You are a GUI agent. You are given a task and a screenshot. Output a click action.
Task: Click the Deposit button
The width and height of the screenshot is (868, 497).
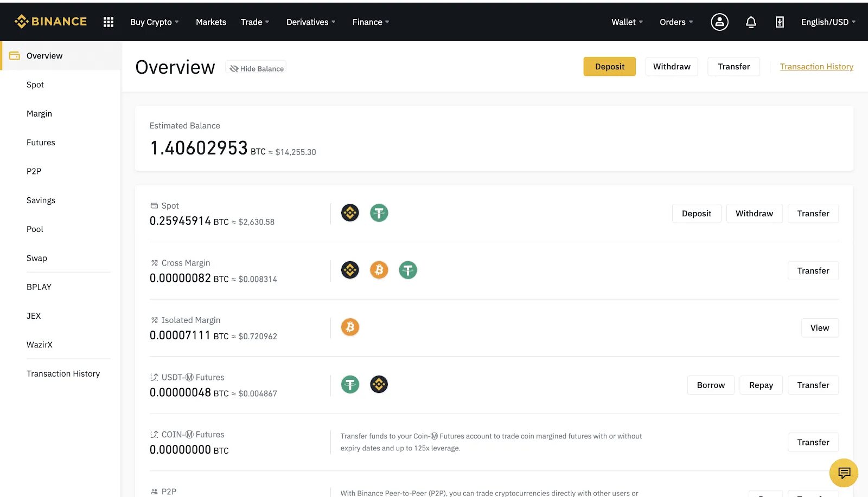click(x=609, y=66)
